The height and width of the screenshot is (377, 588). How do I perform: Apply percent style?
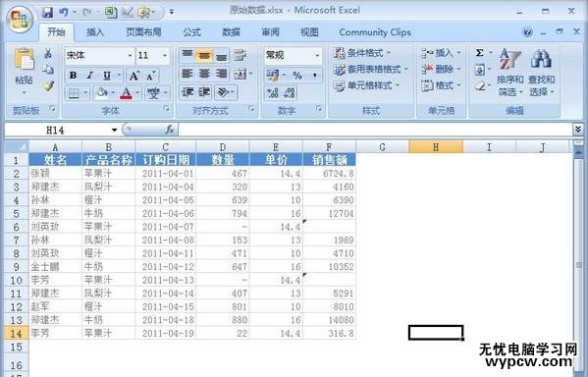click(297, 75)
